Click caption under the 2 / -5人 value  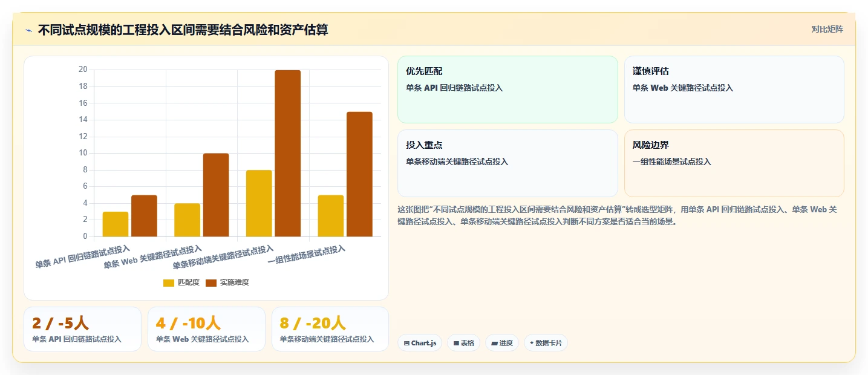coord(77,339)
